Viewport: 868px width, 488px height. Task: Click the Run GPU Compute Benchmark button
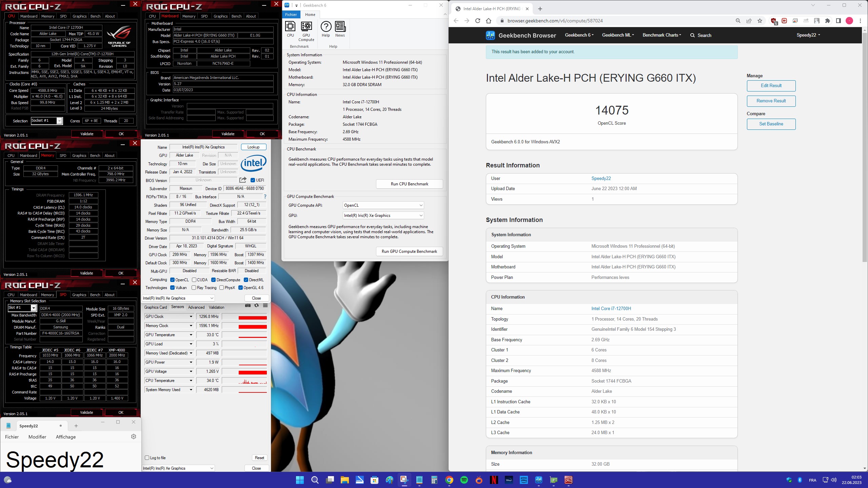point(409,251)
